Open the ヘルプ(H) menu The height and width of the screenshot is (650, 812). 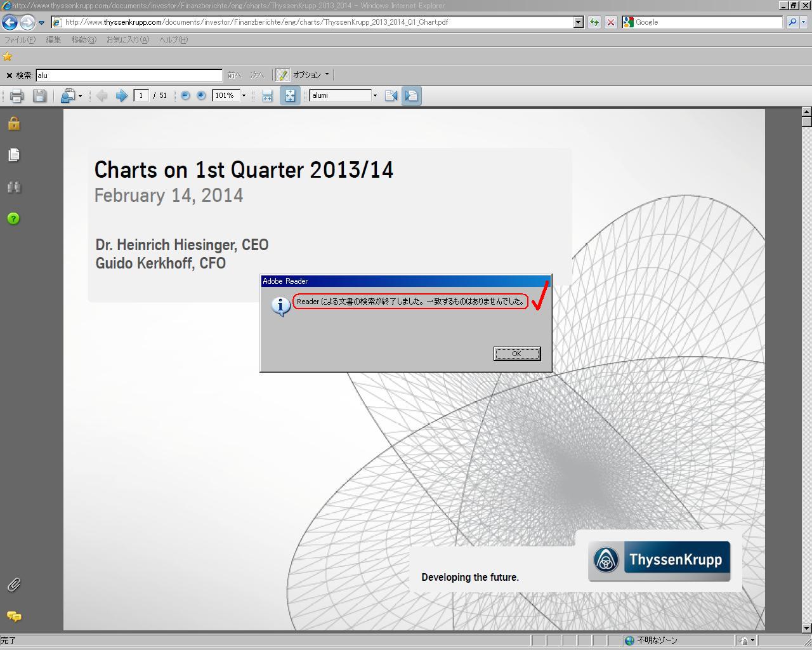173,39
